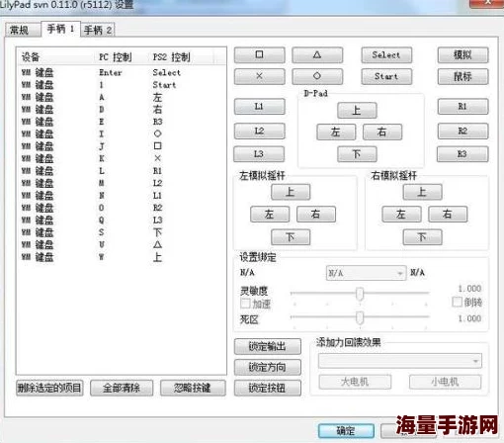
Task: Open the N/A binding dropdown
Action: pyautogui.click(x=366, y=273)
